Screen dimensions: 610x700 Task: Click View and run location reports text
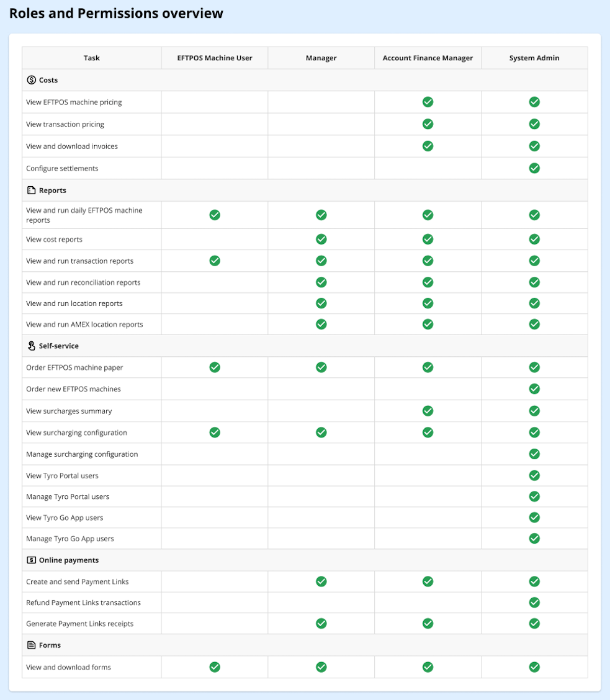(74, 303)
